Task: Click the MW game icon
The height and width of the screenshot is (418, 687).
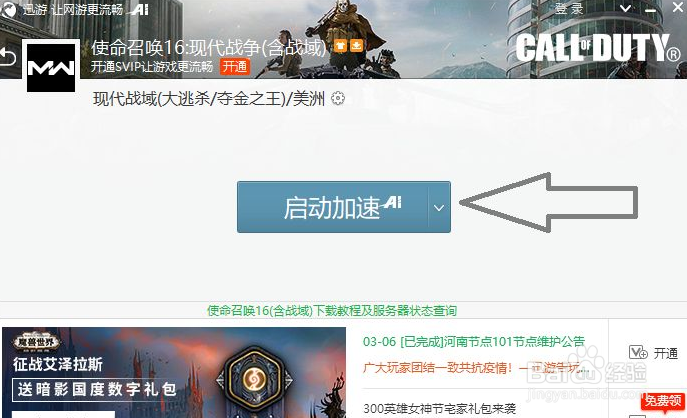Action: point(51,67)
